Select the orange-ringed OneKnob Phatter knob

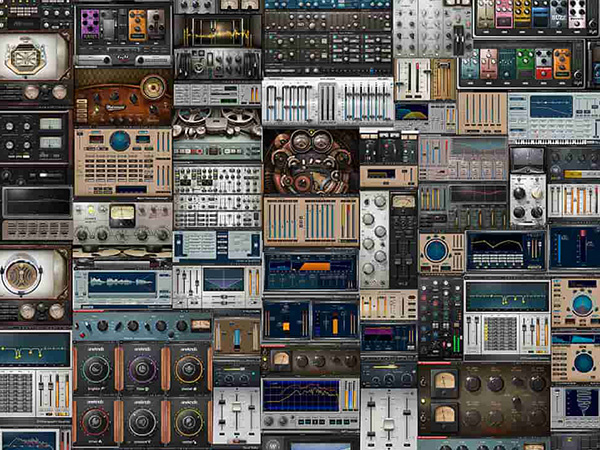tap(189, 369)
